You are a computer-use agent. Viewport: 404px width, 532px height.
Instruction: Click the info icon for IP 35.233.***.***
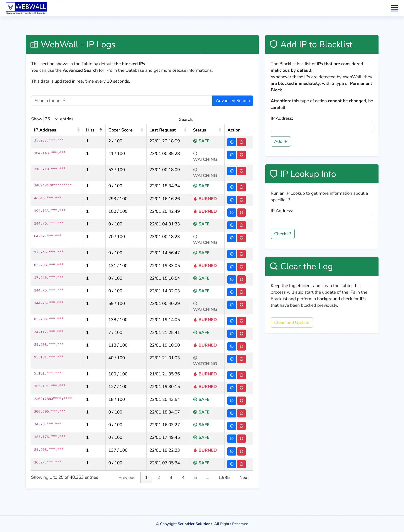pyautogui.click(x=231, y=142)
